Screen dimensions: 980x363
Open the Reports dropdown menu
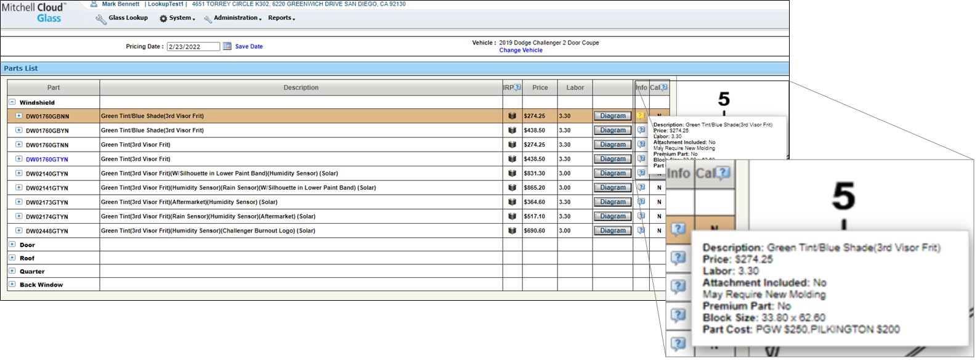[281, 18]
